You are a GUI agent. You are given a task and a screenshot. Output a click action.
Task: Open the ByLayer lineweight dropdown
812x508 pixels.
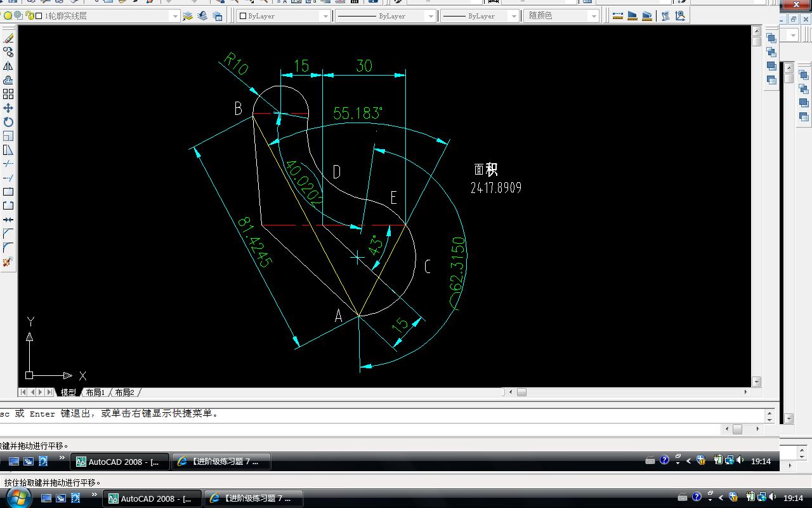click(514, 16)
